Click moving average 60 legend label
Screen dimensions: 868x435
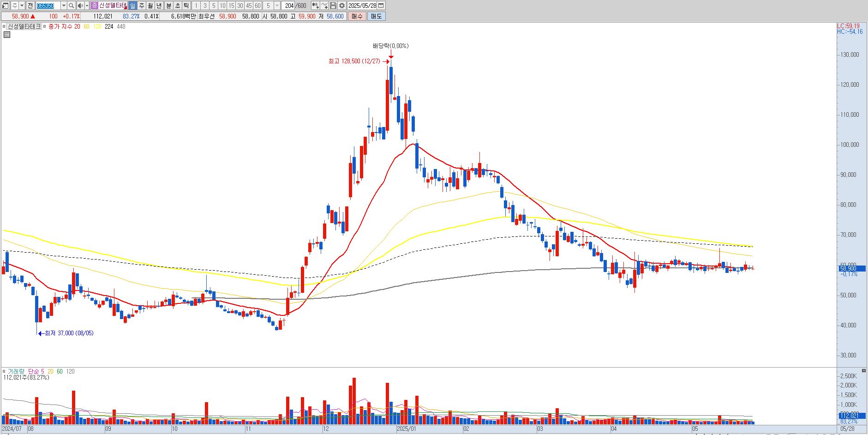[86, 26]
